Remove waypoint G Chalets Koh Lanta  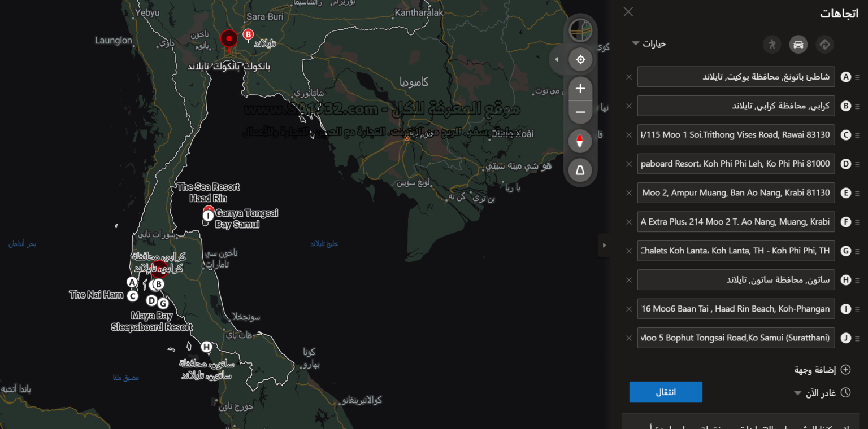[629, 251]
